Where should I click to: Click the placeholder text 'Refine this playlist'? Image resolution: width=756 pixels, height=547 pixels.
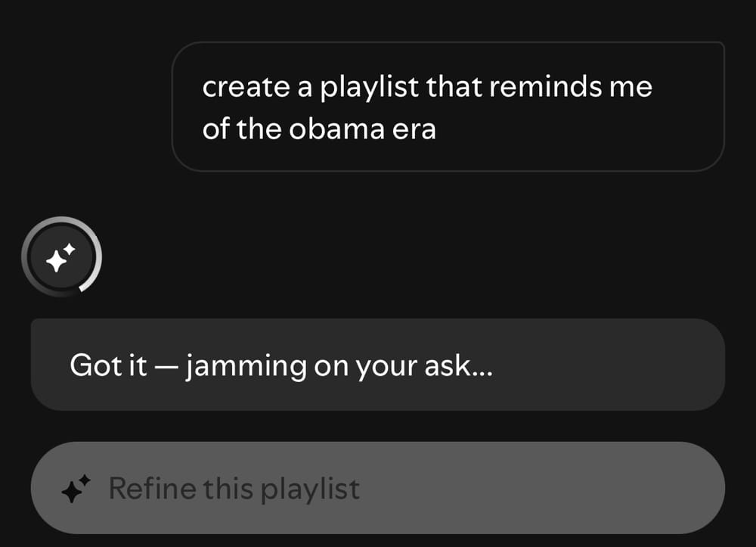click(x=234, y=488)
